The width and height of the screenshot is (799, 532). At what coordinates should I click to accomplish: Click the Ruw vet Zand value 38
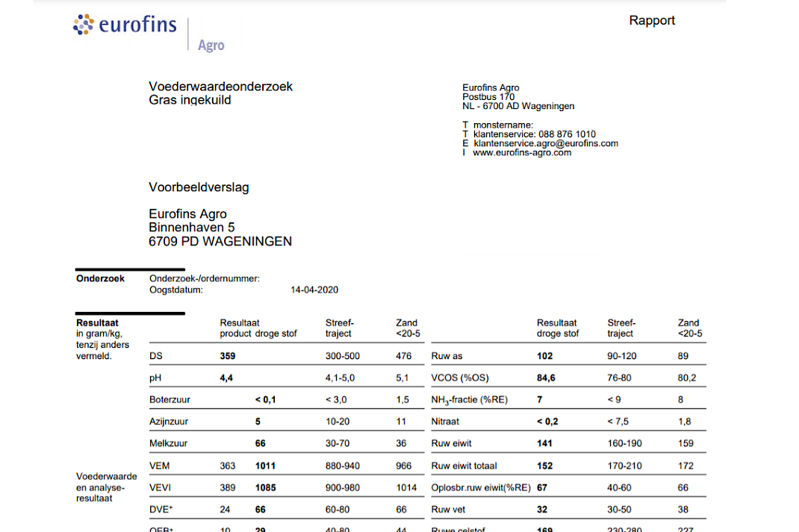point(683,510)
